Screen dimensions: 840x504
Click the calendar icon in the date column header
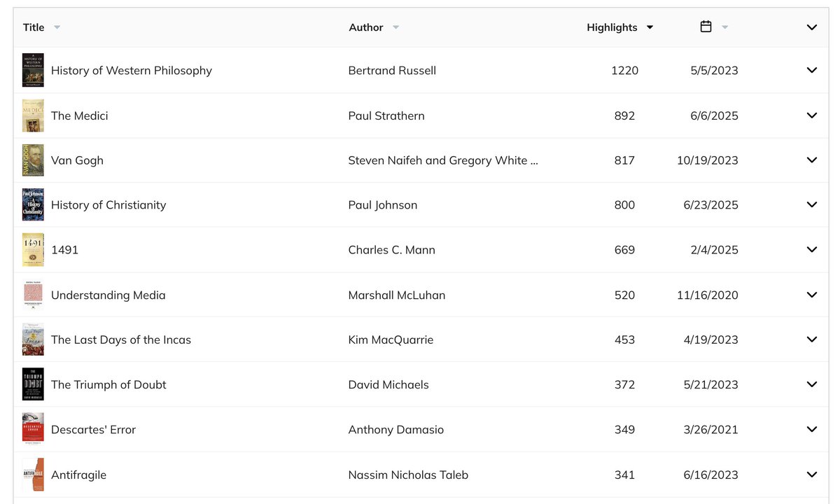(706, 27)
